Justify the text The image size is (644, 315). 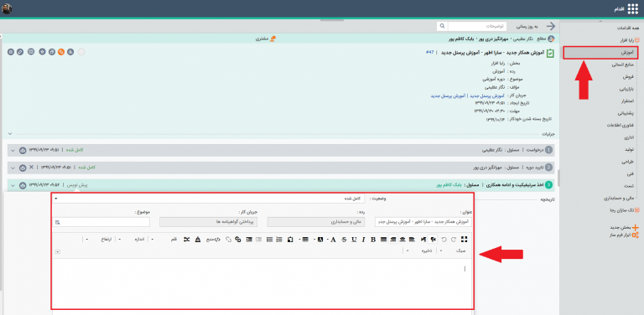pos(383,239)
